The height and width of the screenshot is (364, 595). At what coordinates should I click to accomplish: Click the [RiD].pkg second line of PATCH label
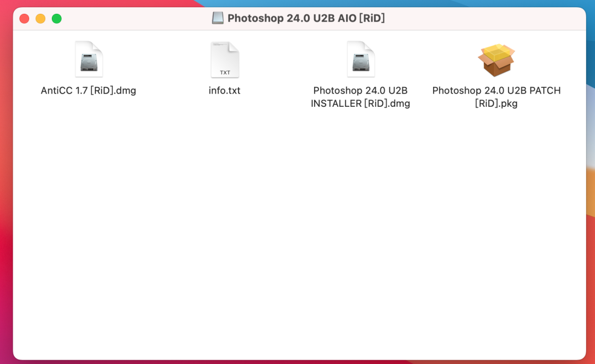tap(496, 104)
